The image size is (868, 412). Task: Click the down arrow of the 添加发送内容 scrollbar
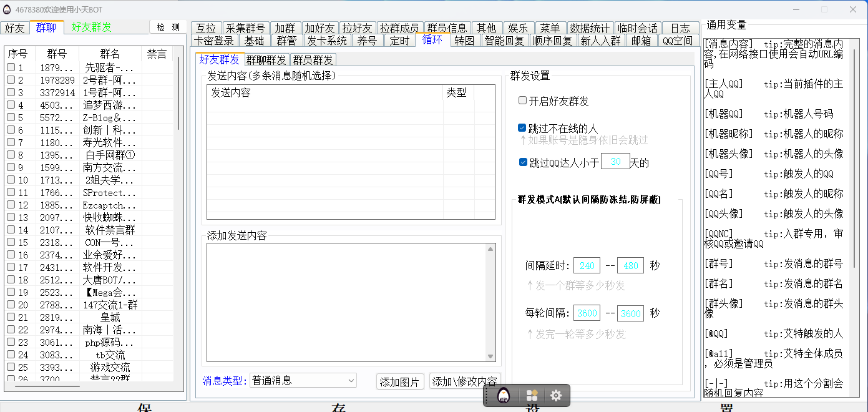click(x=490, y=356)
